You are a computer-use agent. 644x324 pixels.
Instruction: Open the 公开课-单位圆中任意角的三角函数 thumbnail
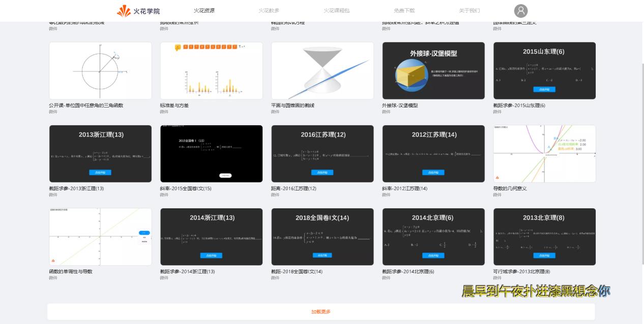[x=100, y=70]
